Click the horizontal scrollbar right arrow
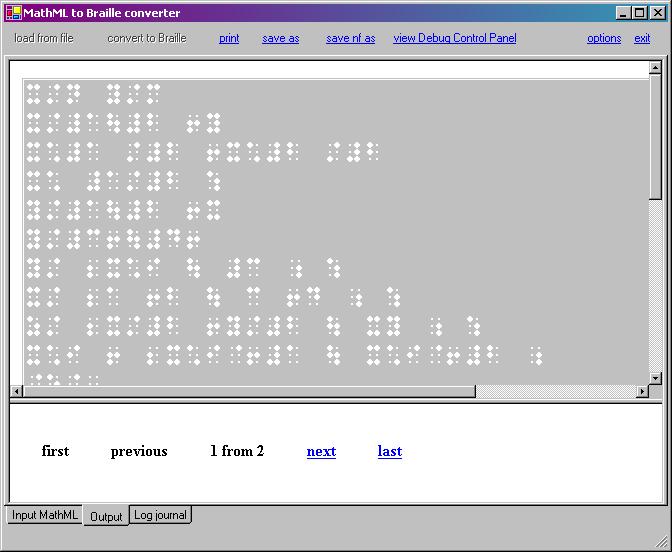This screenshot has width=672, height=552. pos(642,391)
